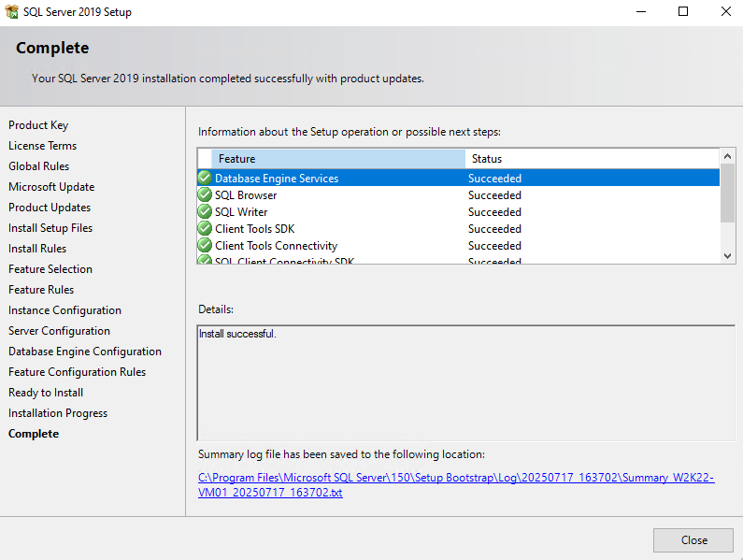The height and width of the screenshot is (560, 743).
Task: Click Succeeded status for Client Tools SDK
Action: coord(494,228)
